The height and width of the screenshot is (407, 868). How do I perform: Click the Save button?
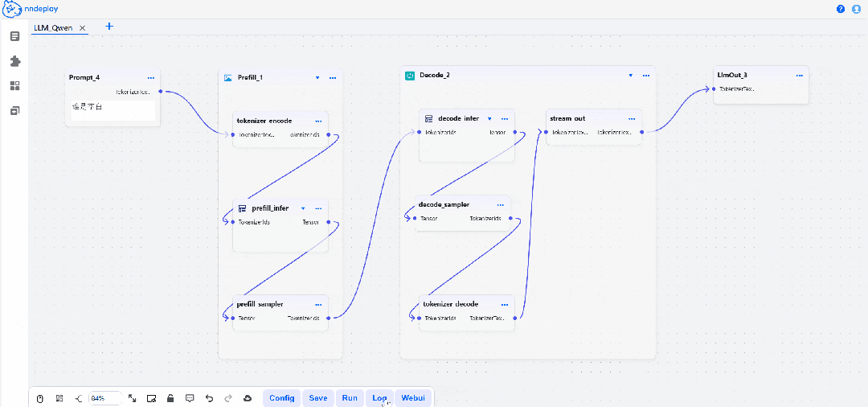click(x=318, y=398)
